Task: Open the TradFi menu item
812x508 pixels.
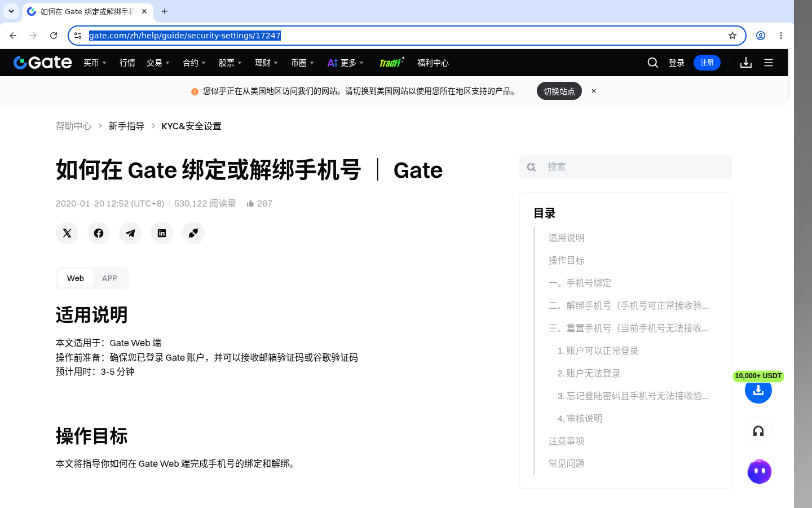Action: tap(392, 63)
